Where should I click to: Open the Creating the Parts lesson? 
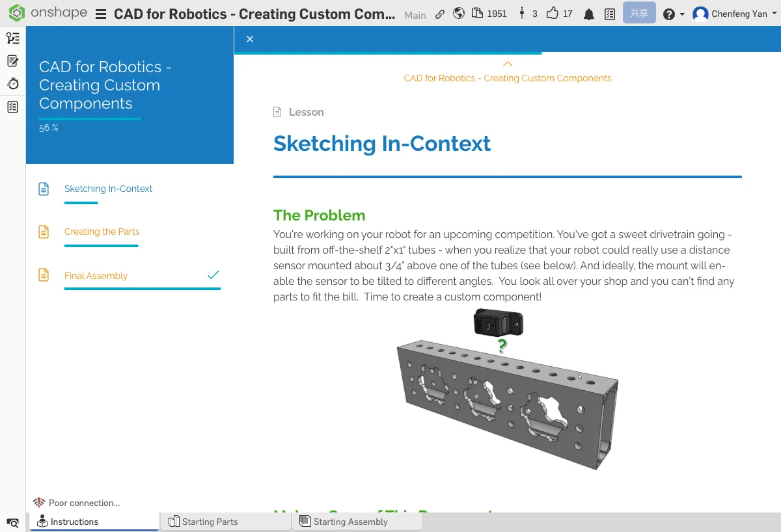pyautogui.click(x=102, y=232)
